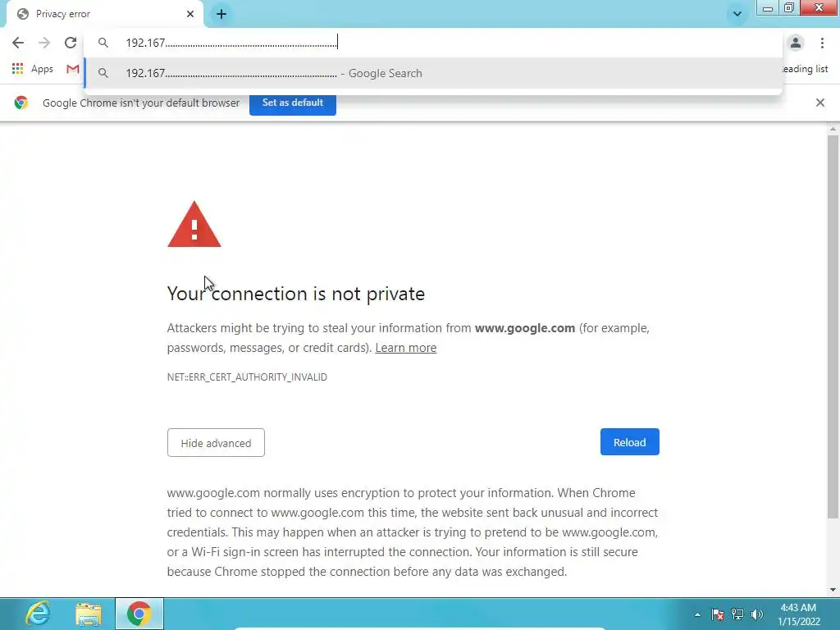Open the Chrome profile avatar menu
The image size is (840, 630).
[x=796, y=43]
